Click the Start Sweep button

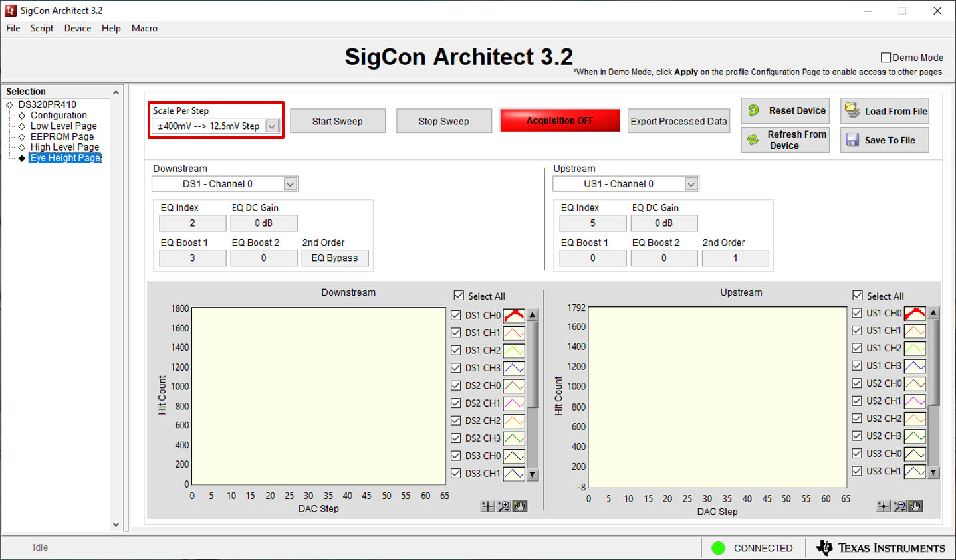coord(338,121)
